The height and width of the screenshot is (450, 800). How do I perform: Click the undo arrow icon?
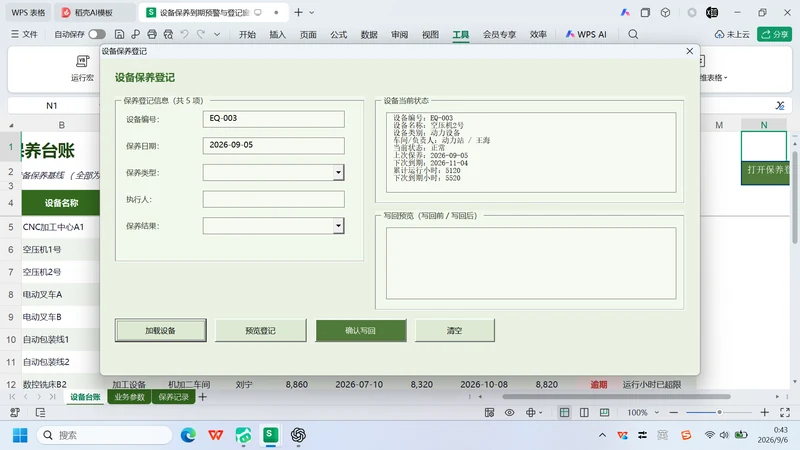point(185,34)
